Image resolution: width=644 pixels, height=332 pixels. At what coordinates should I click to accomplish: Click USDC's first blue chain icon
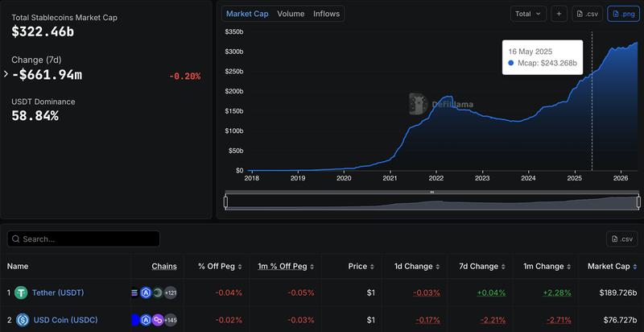(134, 320)
